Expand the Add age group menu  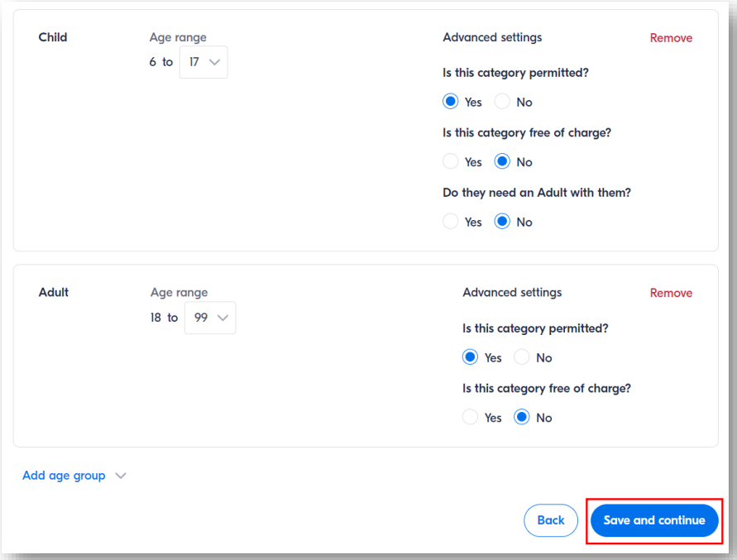(x=65, y=476)
